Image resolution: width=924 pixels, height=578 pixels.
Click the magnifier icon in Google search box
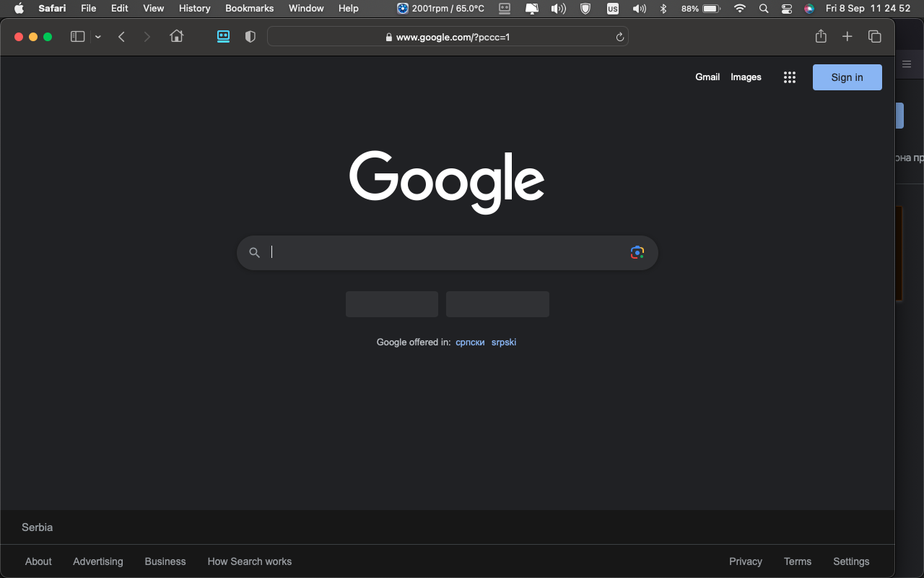tap(254, 252)
